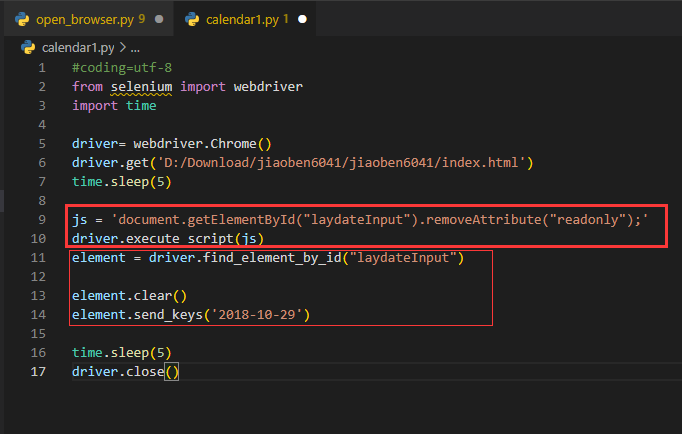
Task: Click "find_element_by_id" on line 11
Action: point(272,258)
